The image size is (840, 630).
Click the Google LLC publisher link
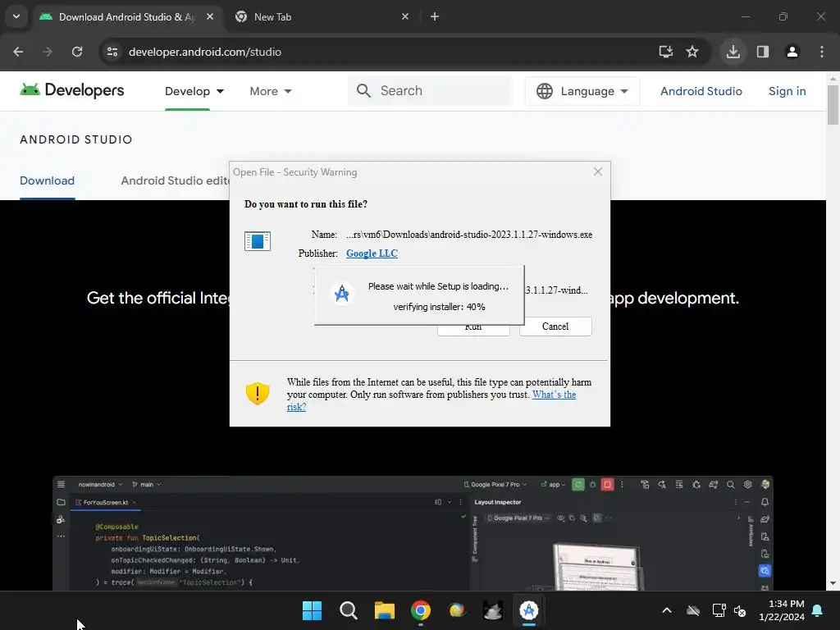372,253
